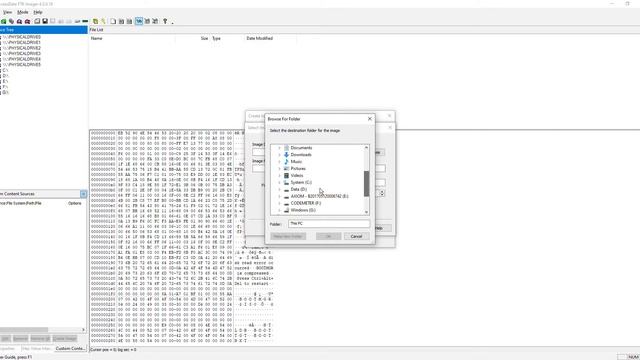
Task: Click the Options column header in Custom Content Sources
Action: 75,203
